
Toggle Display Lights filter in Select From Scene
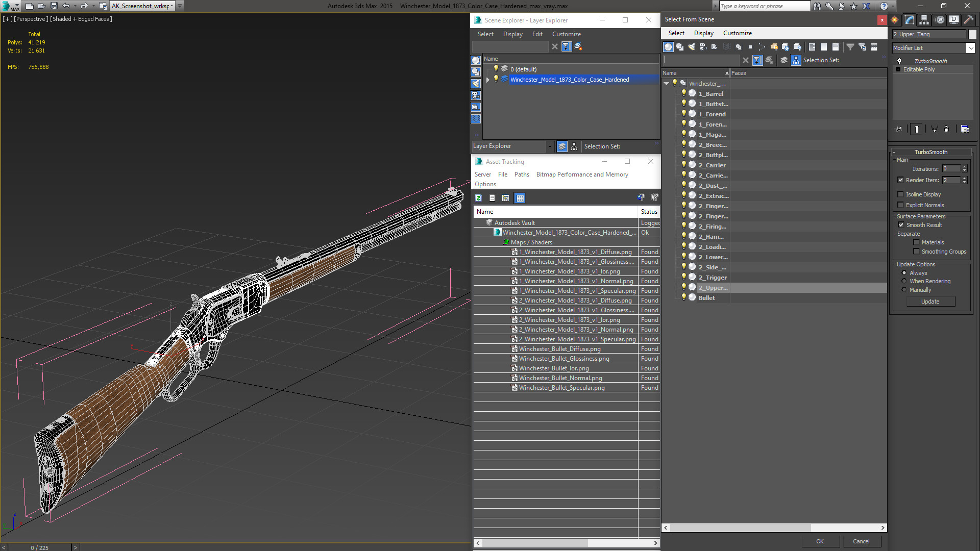pos(692,47)
